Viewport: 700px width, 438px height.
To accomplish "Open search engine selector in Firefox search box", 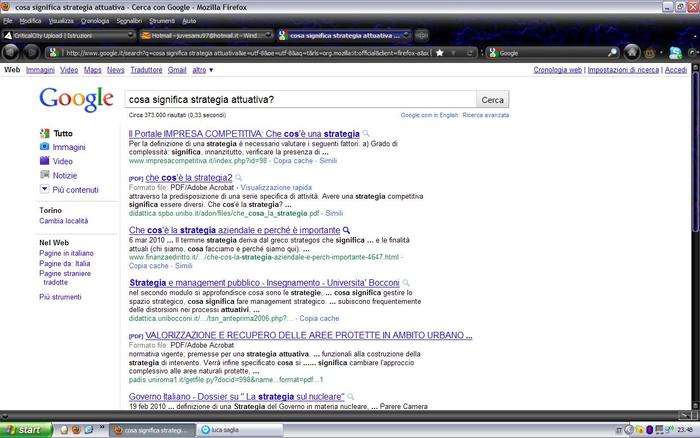I will 493,53.
